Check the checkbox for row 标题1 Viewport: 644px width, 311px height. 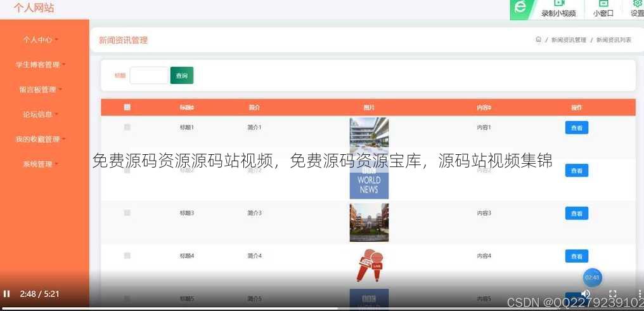tap(127, 128)
